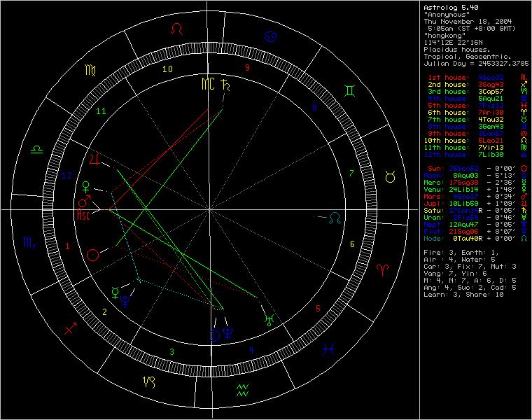
Task: Select the Capricorn glyph on the wheel
Action: click(x=149, y=382)
